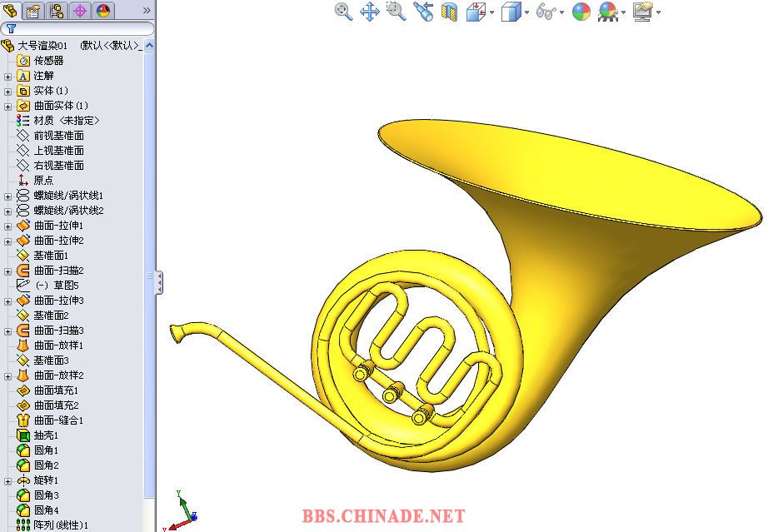Expand the 旋转1 feature node

[8, 480]
